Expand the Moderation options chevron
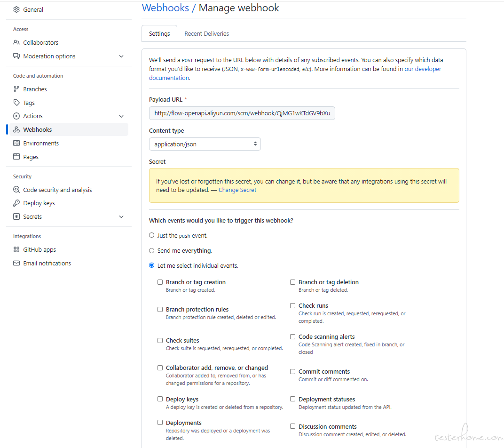504x448 pixels. pos(121,56)
